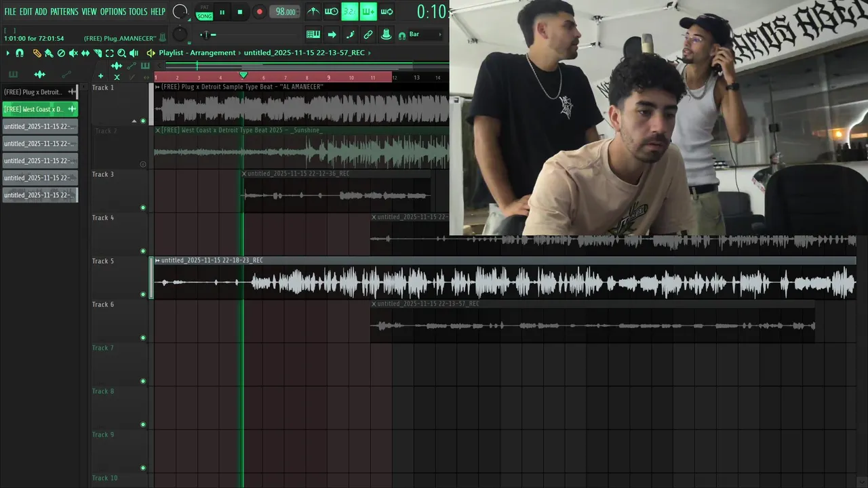Open the ADD menu
The height and width of the screenshot is (488, 868).
[41, 12]
